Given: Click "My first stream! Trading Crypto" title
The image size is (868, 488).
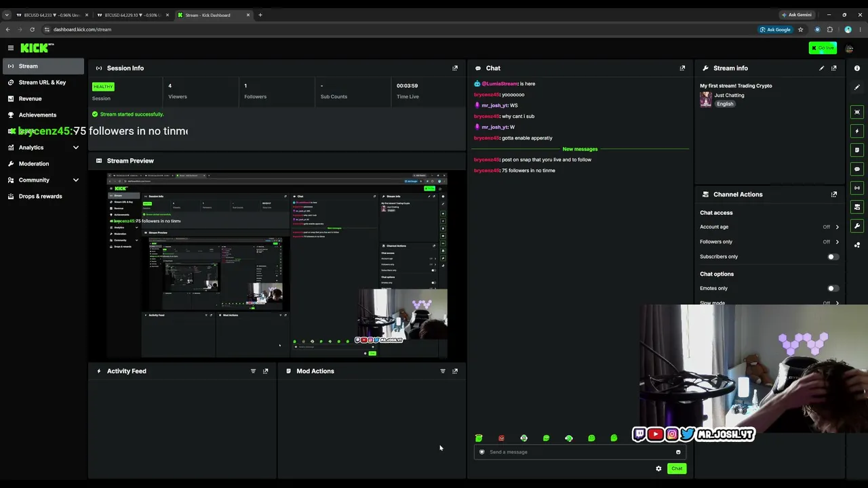Looking at the screenshot, I should (736, 86).
